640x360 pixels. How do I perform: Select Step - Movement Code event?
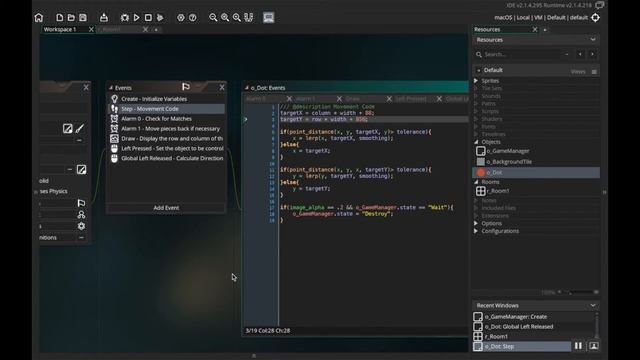(x=166, y=109)
